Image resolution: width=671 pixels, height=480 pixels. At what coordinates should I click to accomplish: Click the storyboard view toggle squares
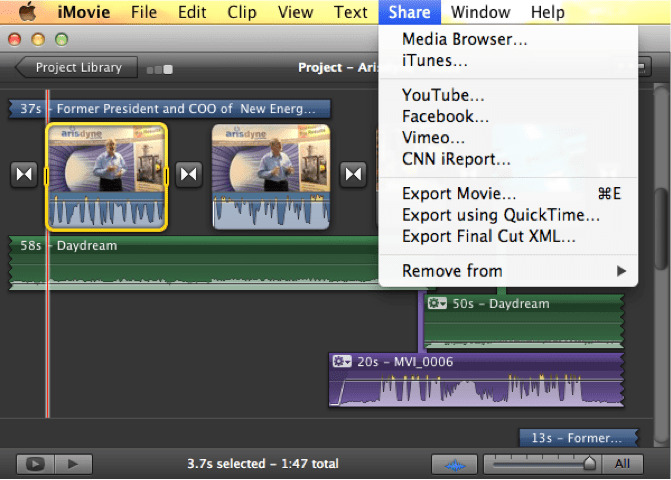coord(160,69)
